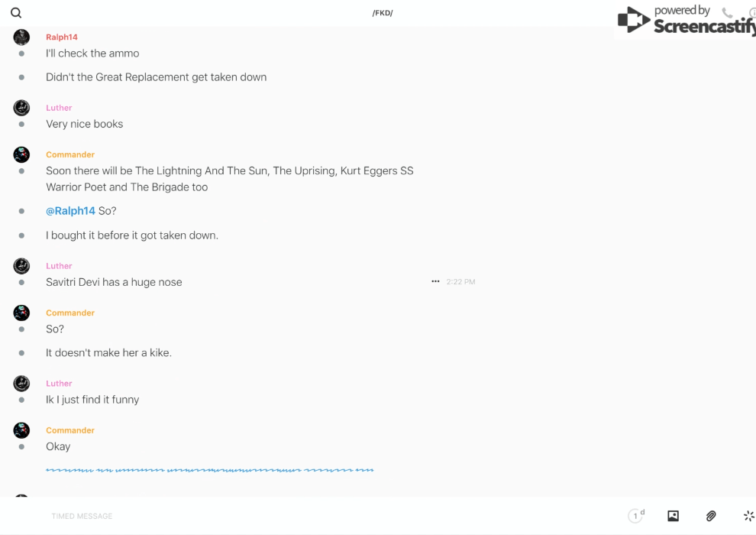The height and width of the screenshot is (535, 756).
Task: Toggle the 1d timed message timer
Action: [x=636, y=516]
